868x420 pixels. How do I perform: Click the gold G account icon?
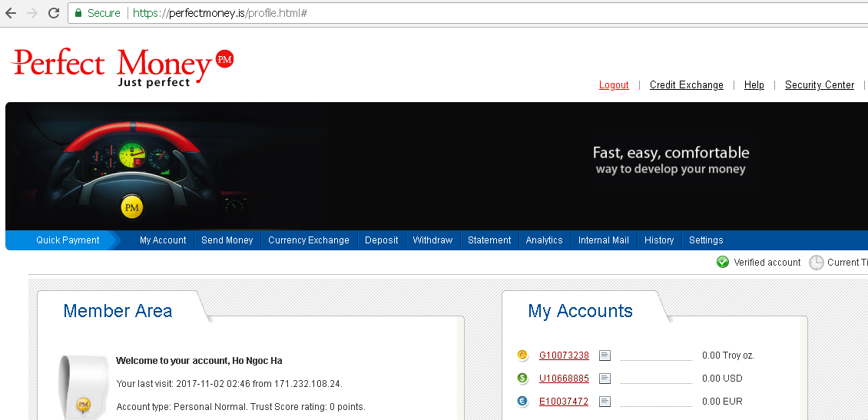pyautogui.click(x=522, y=356)
